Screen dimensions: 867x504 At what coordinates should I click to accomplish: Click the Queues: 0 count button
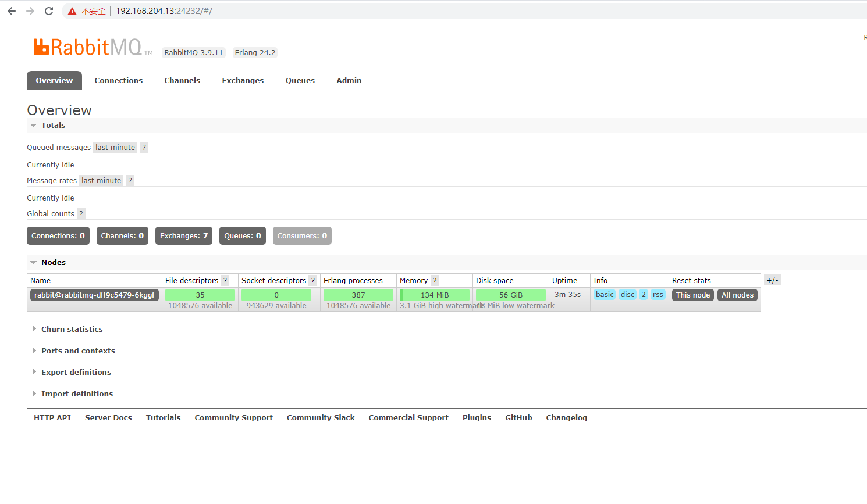[243, 235]
